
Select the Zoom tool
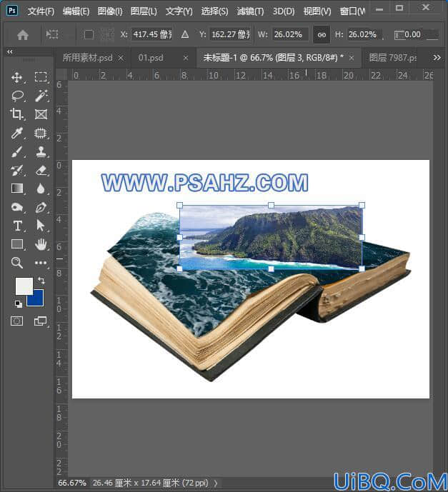(x=17, y=263)
